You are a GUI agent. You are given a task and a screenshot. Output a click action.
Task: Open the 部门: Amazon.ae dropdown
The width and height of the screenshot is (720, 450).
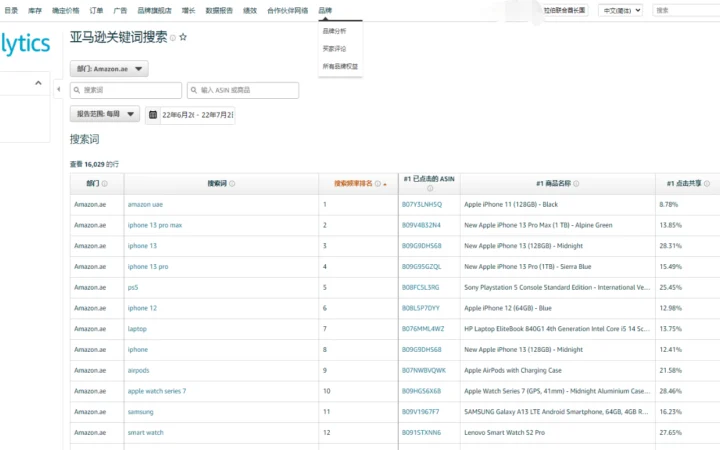click(109, 69)
